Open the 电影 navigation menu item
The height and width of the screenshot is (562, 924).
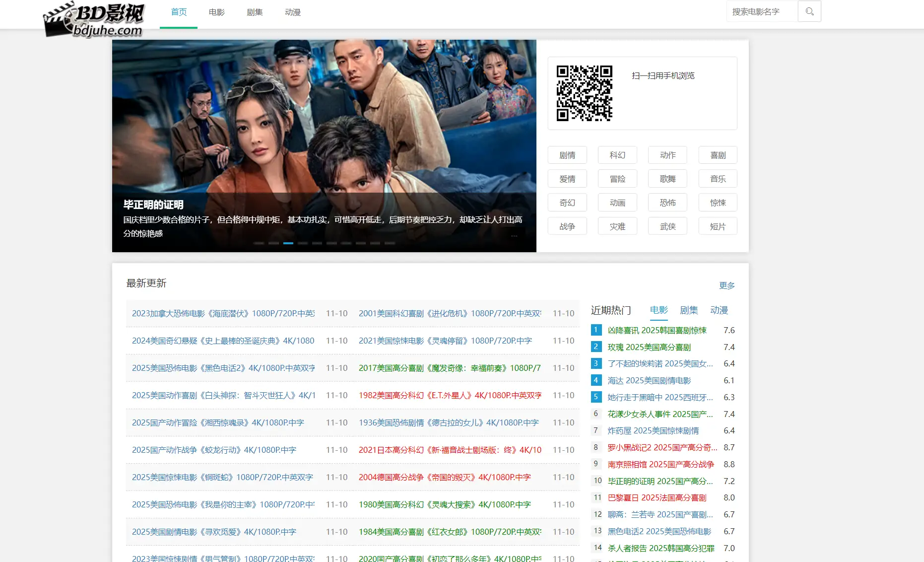click(x=216, y=12)
